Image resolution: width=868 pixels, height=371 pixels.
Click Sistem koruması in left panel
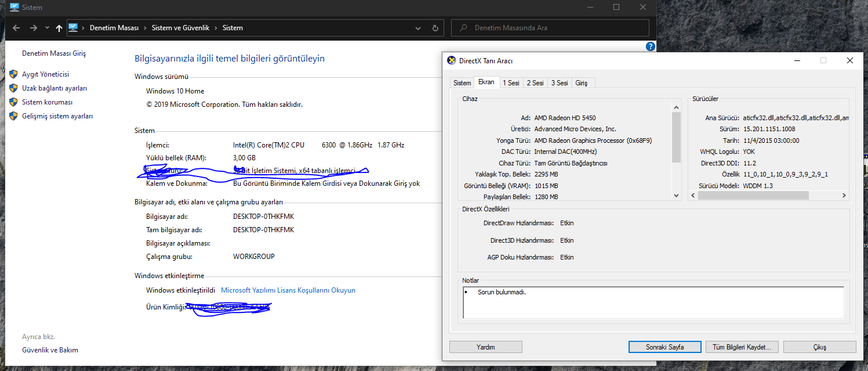click(x=47, y=102)
